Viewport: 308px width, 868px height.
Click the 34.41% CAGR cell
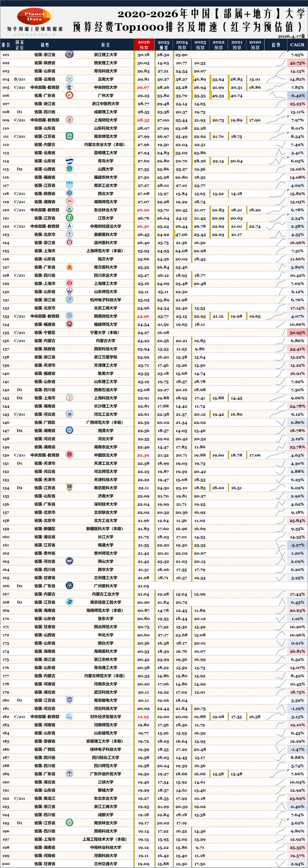[x=297, y=349]
